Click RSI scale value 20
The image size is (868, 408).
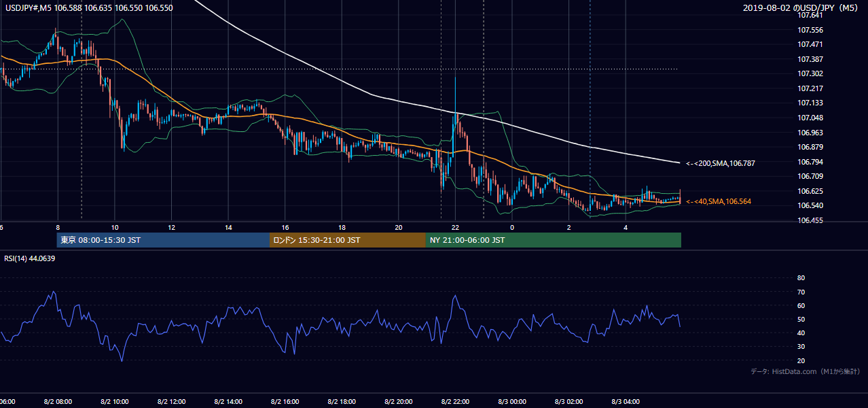coord(801,360)
